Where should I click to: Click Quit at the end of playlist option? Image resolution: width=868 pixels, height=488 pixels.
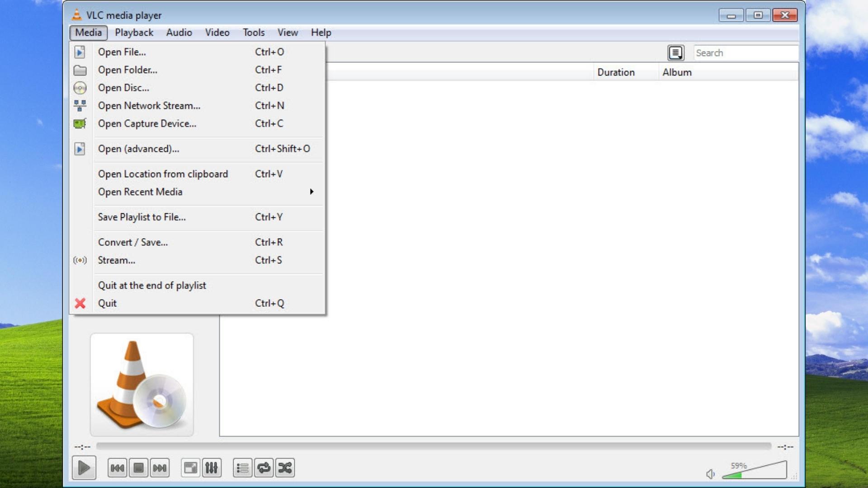(x=152, y=285)
